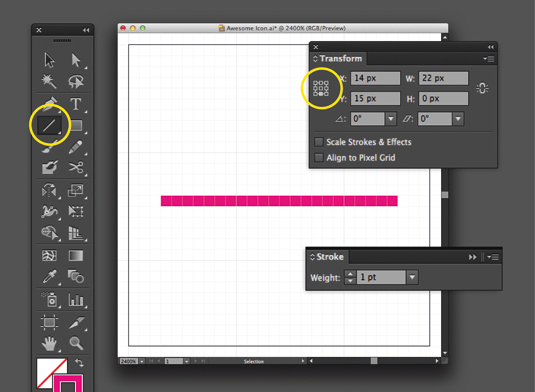The image size is (535, 392).
Task: Switch to the Stroke panel tab
Action: (x=327, y=257)
